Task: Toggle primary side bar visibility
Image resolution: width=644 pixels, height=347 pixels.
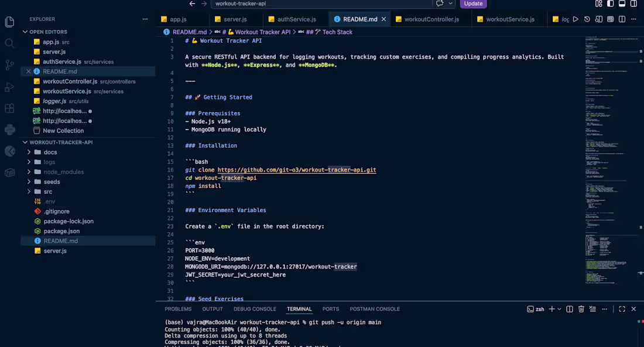Action: click(610, 4)
